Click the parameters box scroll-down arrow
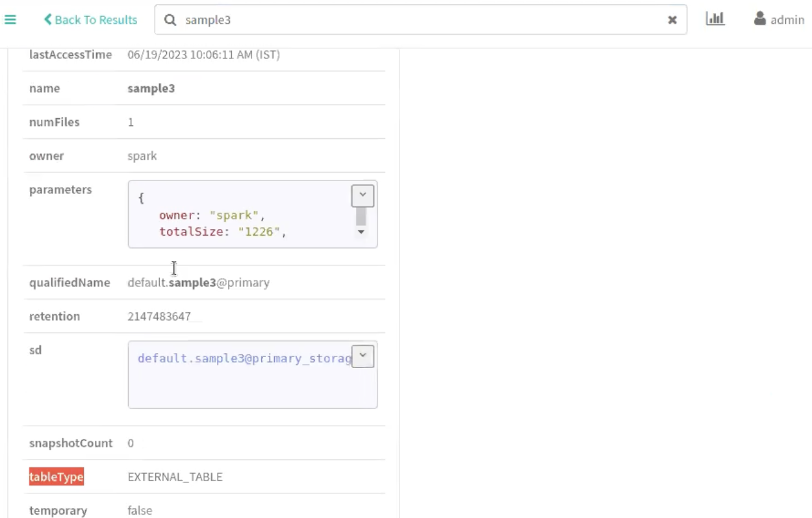Viewport: 812px width, 518px height. point(361,232)
